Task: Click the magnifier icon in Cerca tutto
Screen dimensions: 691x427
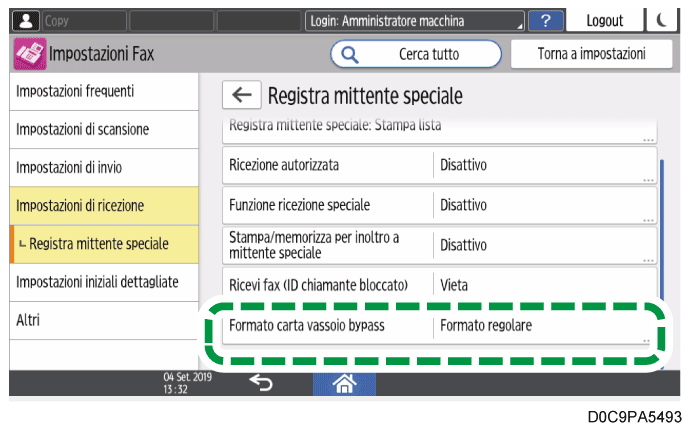Action: 351,54
